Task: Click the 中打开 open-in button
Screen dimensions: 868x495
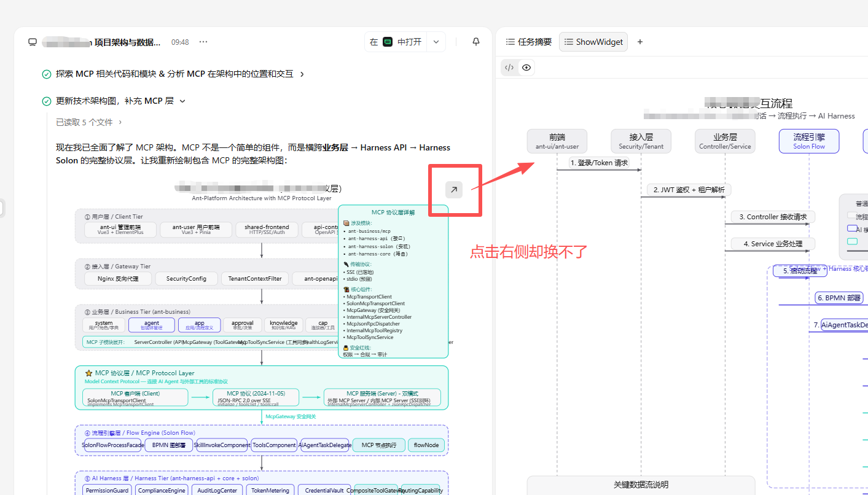Action: (x=396, y=42)
